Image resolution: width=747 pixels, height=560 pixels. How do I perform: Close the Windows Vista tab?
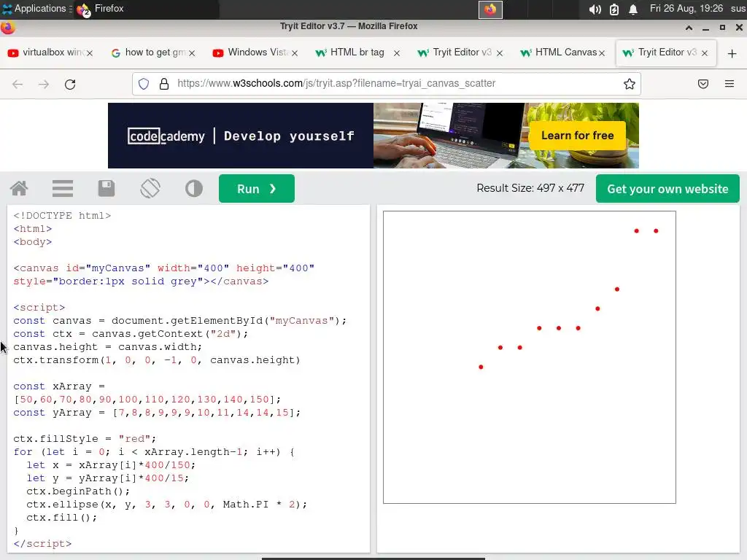(295, 52)
